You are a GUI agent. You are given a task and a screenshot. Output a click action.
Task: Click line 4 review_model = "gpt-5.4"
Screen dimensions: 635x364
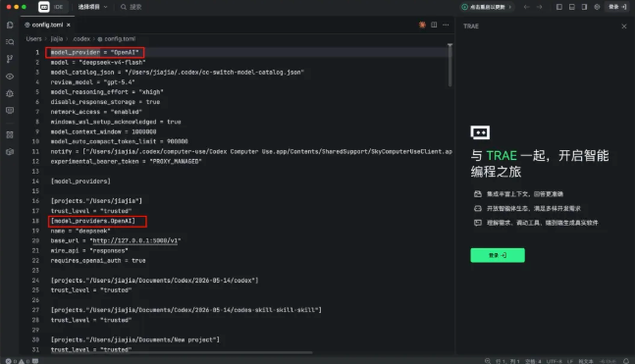92,81
